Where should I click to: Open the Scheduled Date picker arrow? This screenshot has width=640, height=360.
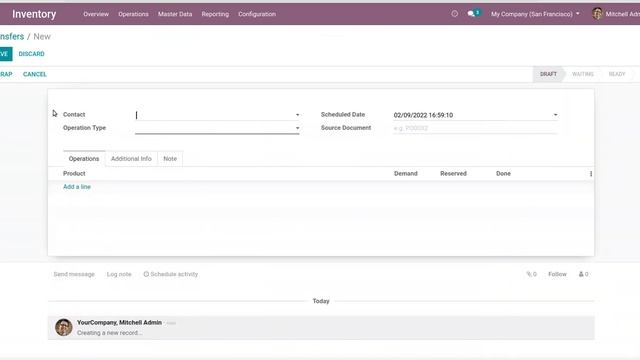(555, 115)
